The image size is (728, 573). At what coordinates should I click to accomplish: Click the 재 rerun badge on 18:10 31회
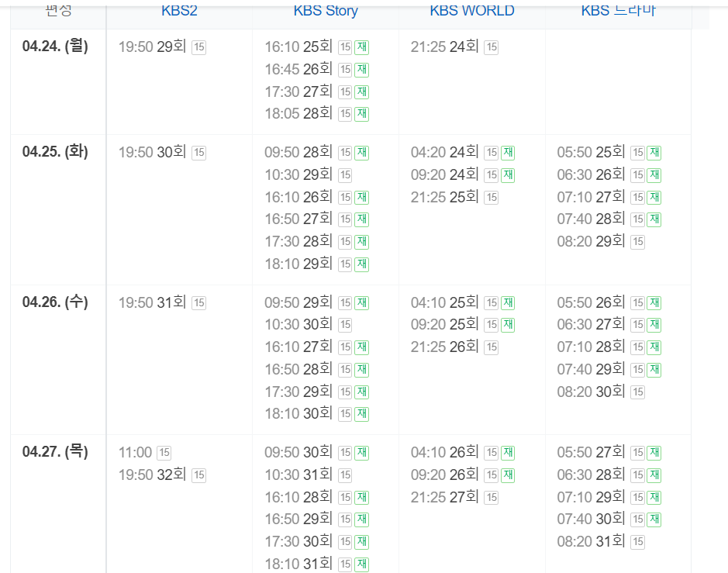tap(362, 564)
